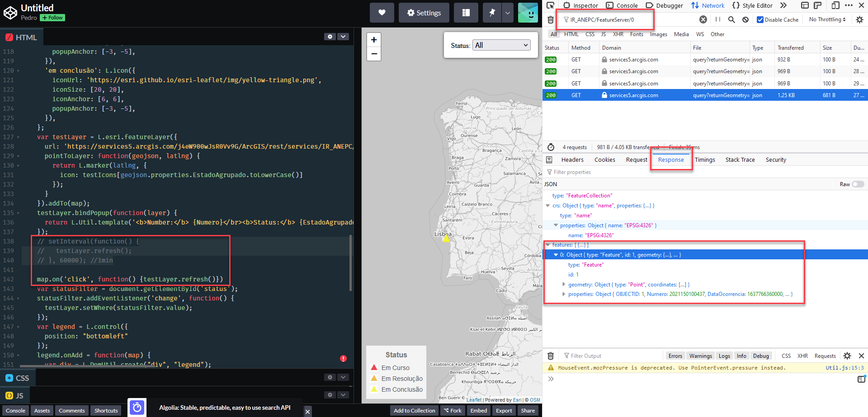Open the Timings tab for the selected request
This screenshot has height=417, width=868.
[705, 159]
